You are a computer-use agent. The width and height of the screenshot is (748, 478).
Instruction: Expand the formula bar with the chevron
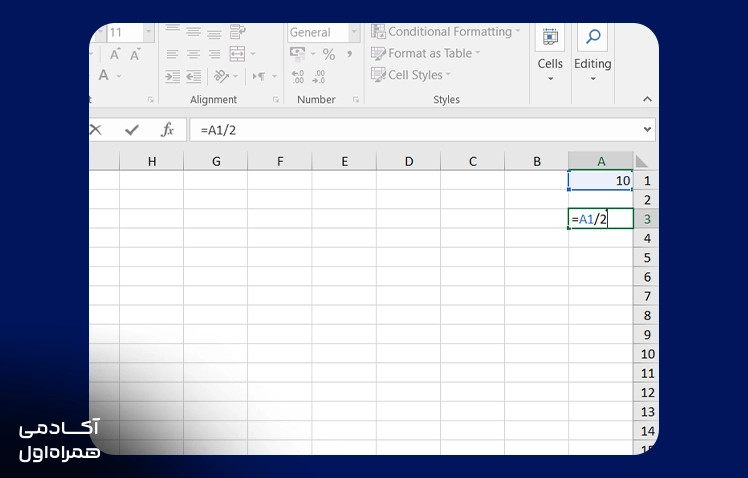(647, 129)
